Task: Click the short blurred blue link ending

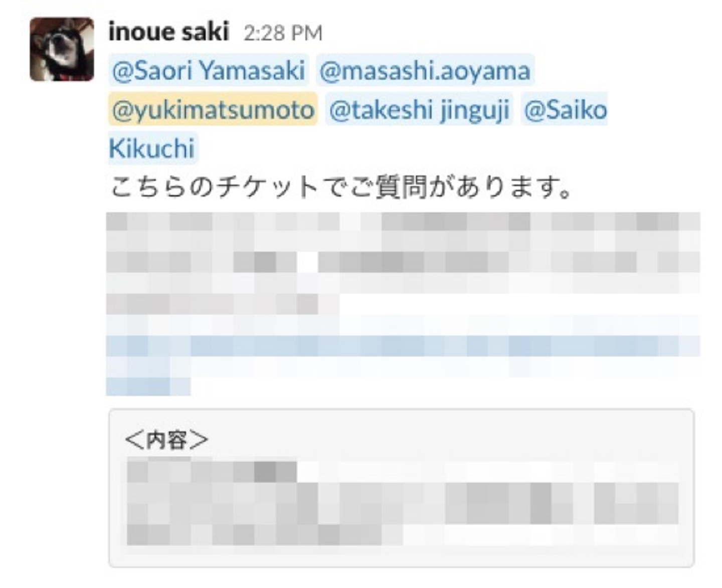Action: tap(148, 386)
